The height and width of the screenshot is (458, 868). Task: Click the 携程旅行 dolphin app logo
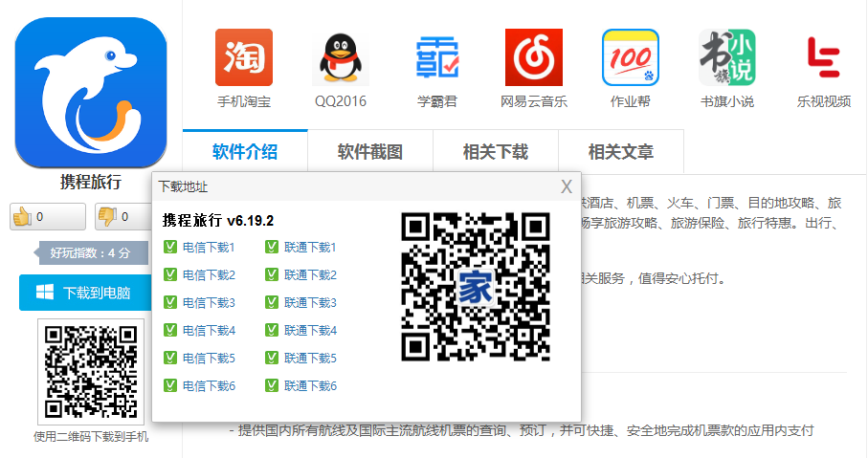[x=91, y=93]
